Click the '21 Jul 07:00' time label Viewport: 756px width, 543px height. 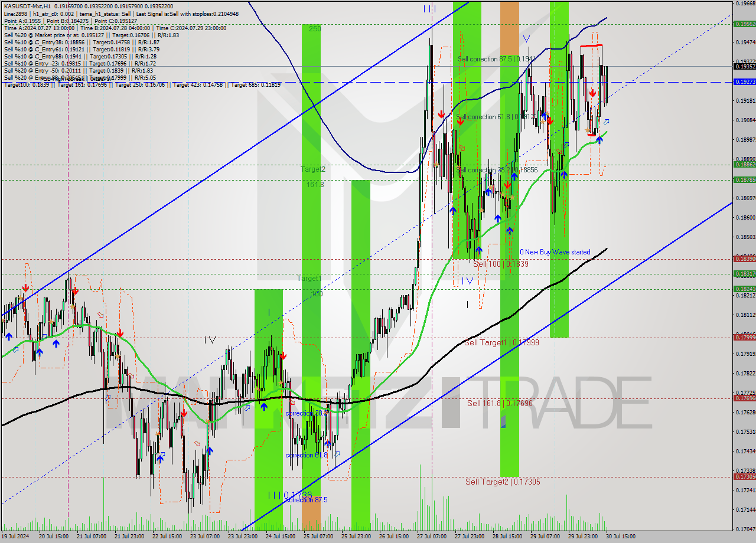tap(92, 537)
